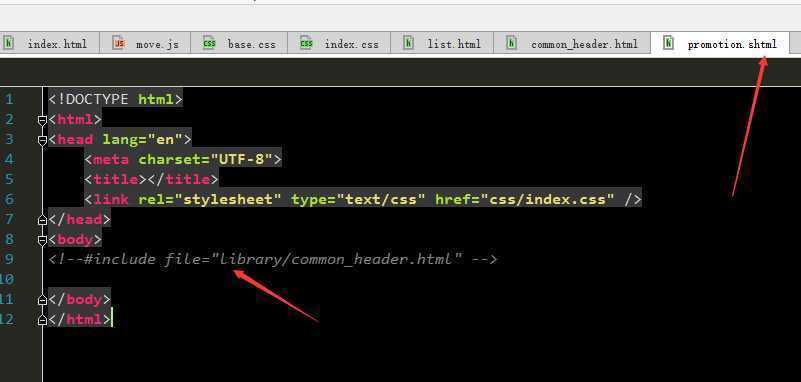Collapse the <html> tag fold on line 2
This screenshot has width=801, height=382.
(42, 120)
